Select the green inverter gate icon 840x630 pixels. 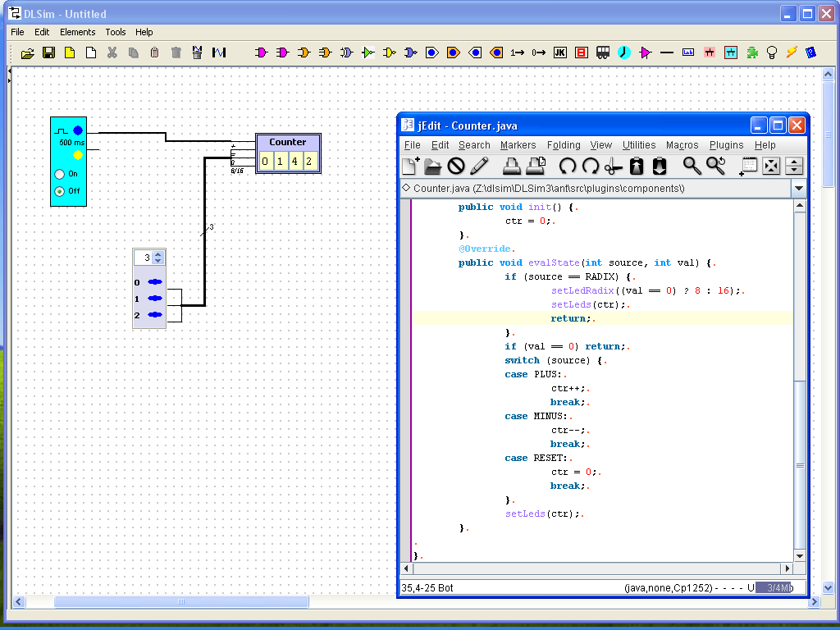pos(368,52)
